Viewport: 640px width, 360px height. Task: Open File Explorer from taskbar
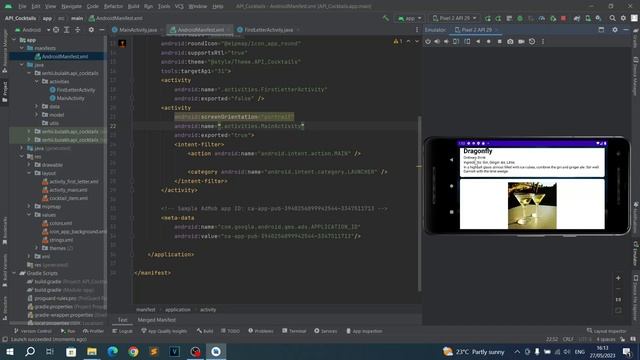pyautogui.click(x=92, y=351)
